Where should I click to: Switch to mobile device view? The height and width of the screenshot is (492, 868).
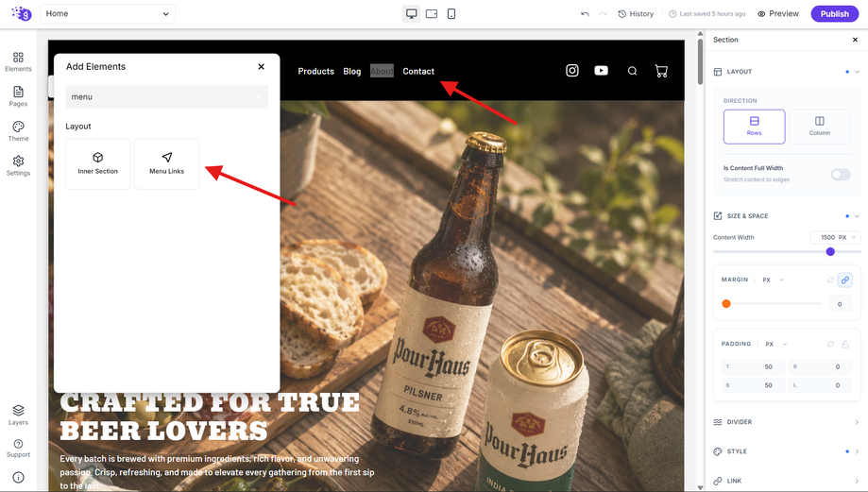451,14
